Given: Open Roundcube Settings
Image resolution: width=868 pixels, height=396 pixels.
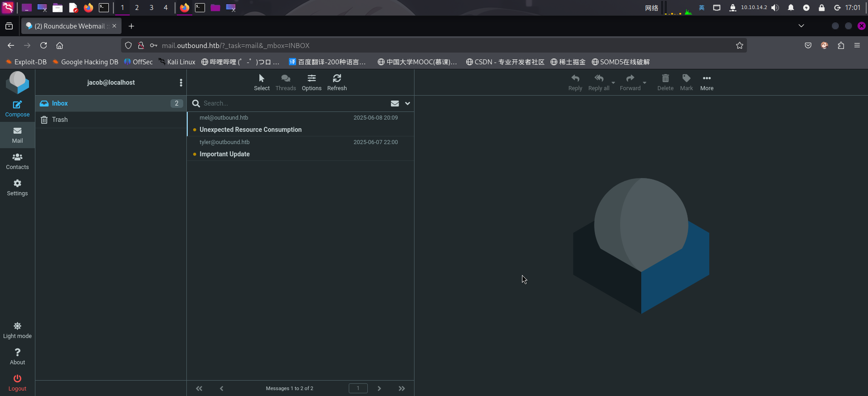Looking at the screenshot, I should [17, 188].
